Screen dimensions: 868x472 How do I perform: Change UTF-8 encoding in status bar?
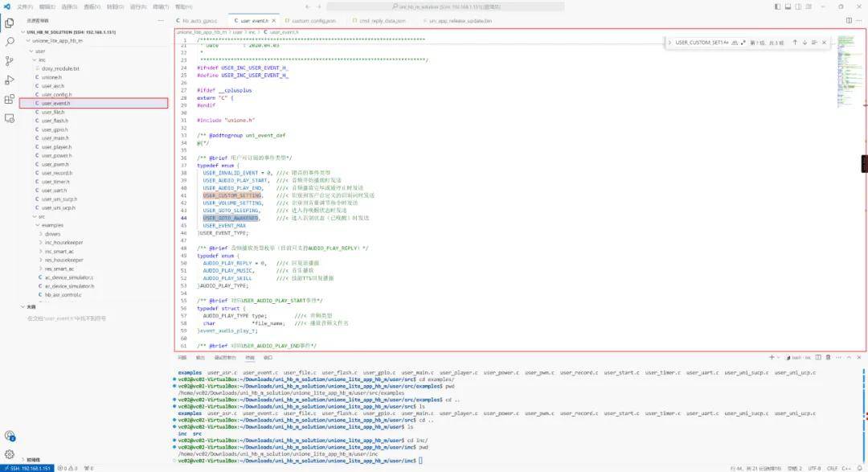click(x=814, y=469)
